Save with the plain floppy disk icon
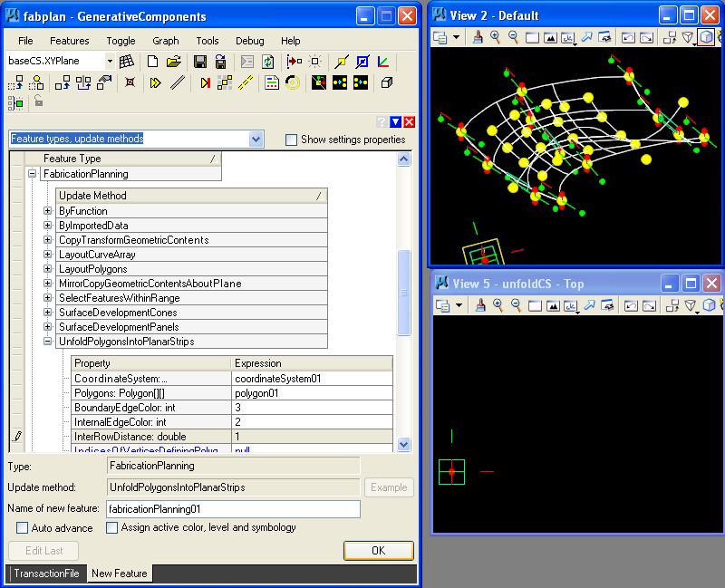 click(200, 62)
